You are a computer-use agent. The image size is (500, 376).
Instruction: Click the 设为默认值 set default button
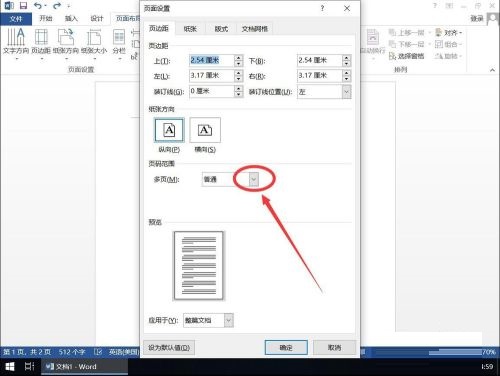point(169,348)
